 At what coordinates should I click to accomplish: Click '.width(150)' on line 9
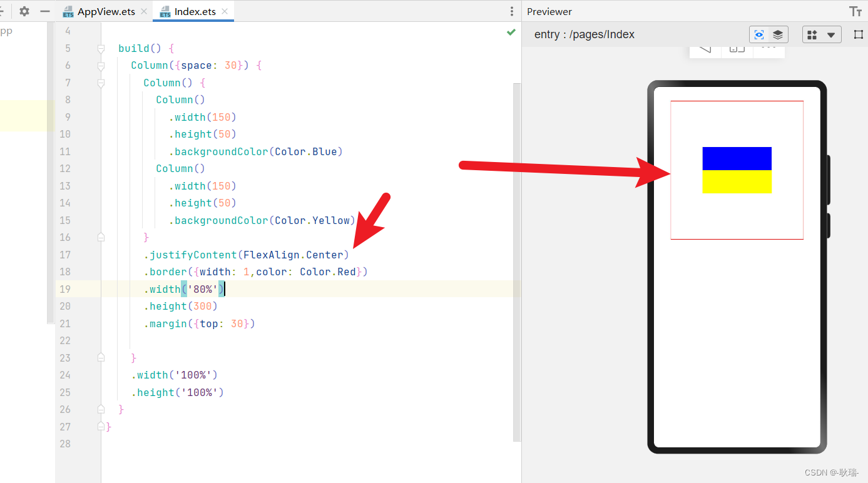click(x=202, y=117)
